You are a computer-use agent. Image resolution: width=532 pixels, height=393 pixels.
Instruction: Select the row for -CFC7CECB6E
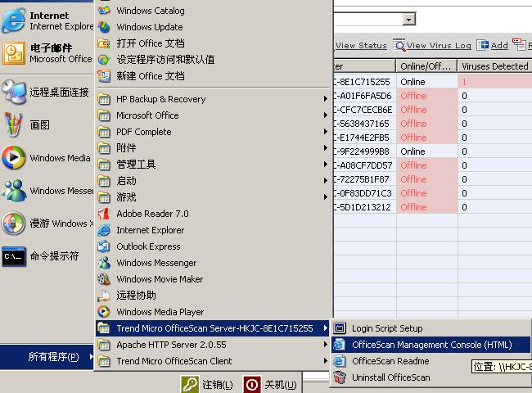pyautogui.click(x=433, y=110)
